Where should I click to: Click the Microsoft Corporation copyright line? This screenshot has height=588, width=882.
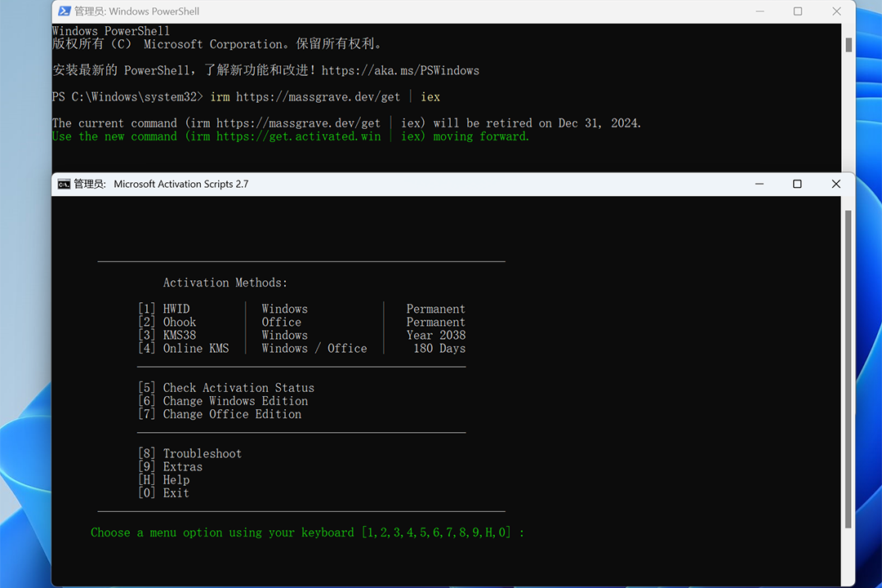(x=217, y=44)
